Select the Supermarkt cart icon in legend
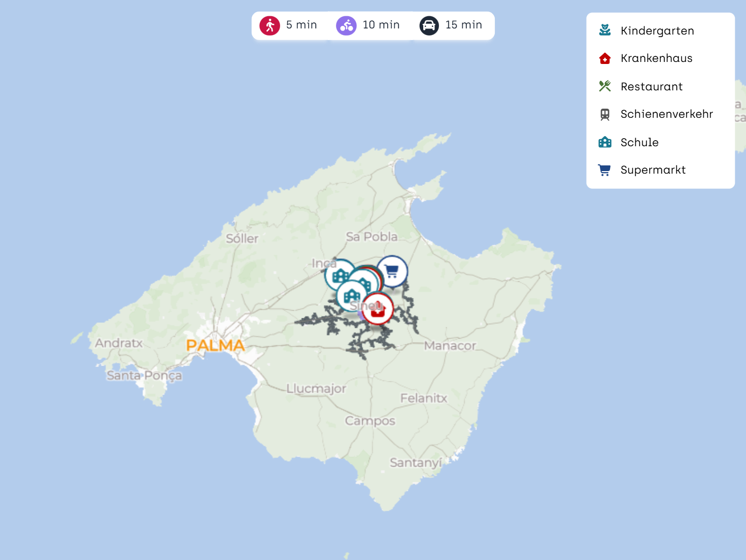Viewport: 746px width, 560px height. coord(604,170)
